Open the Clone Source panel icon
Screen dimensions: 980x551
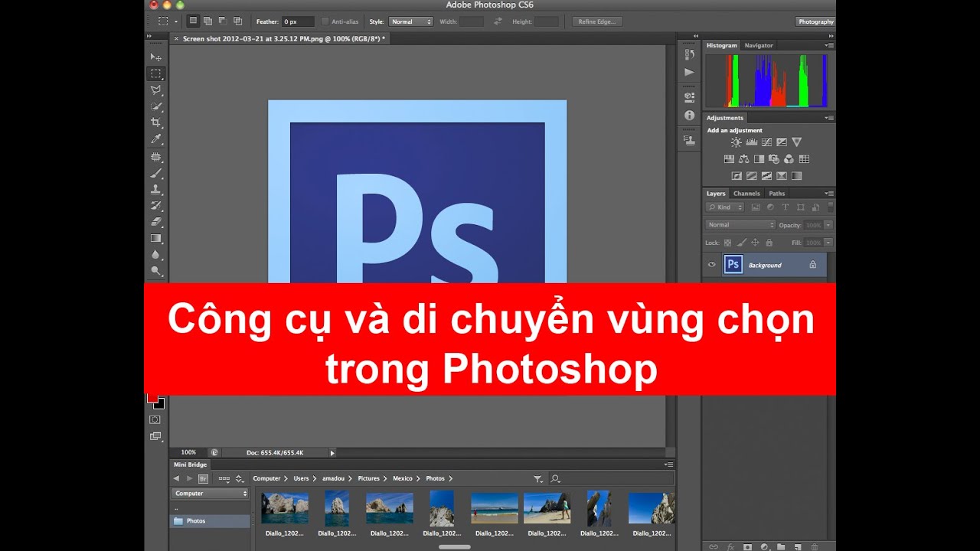[x=689, y=140]
